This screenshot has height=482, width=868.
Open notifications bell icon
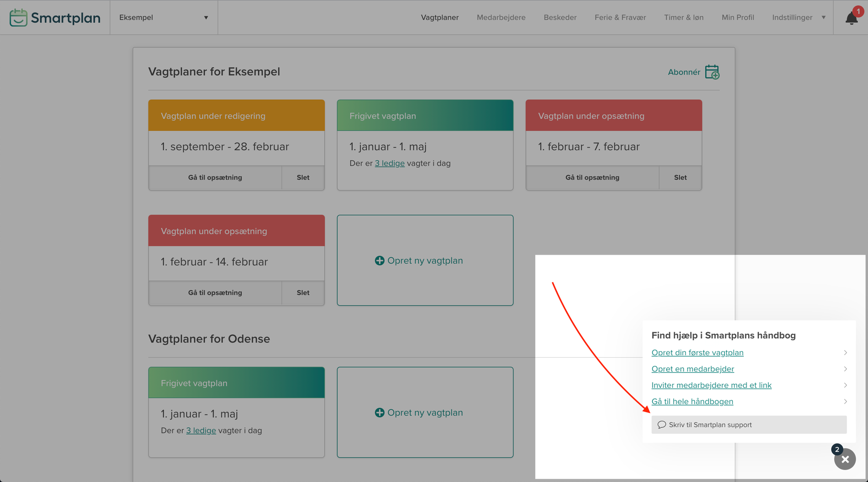[x=851, y=18]
